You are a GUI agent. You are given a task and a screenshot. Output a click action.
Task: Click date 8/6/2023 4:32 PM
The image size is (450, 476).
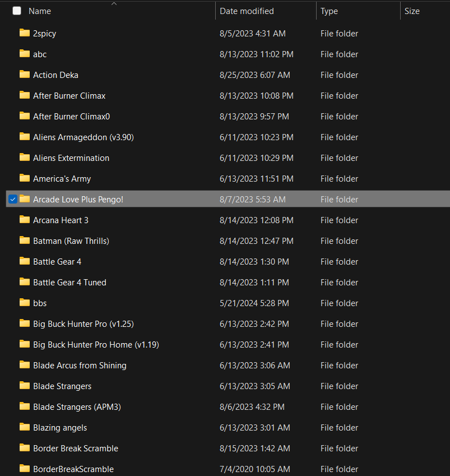pos(252,407)
